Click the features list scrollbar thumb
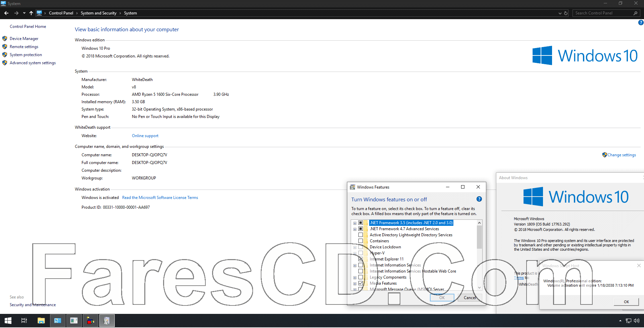 479,237
